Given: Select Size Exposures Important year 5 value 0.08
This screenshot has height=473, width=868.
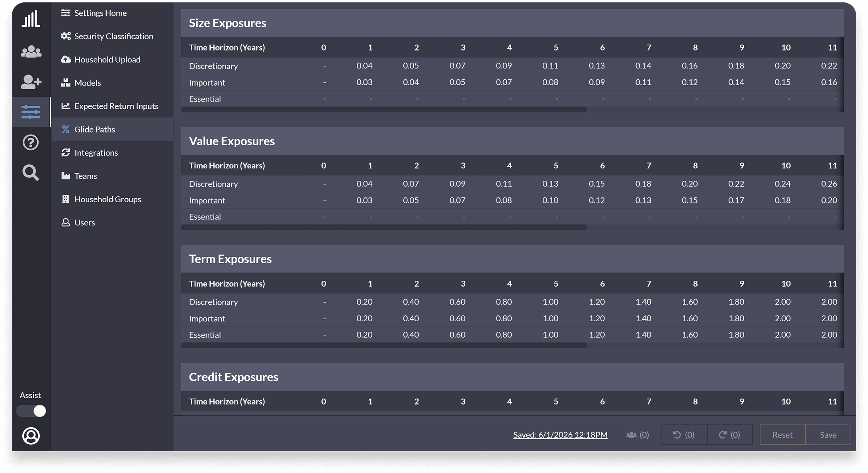Looking at the screenshot, I should [550, 82].
